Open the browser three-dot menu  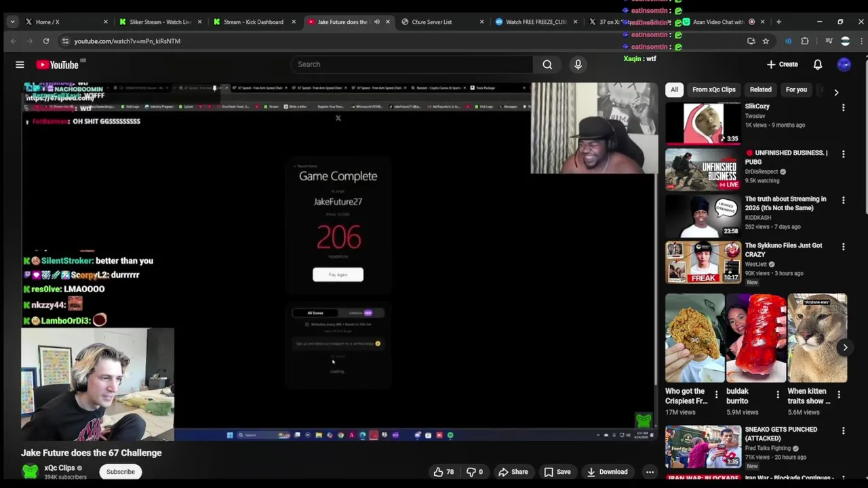tap(861, 41)
